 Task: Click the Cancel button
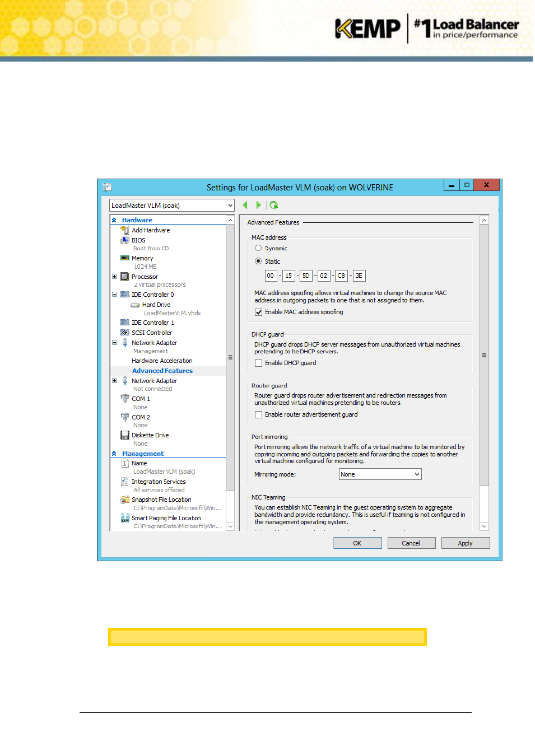tap(411, 543)
